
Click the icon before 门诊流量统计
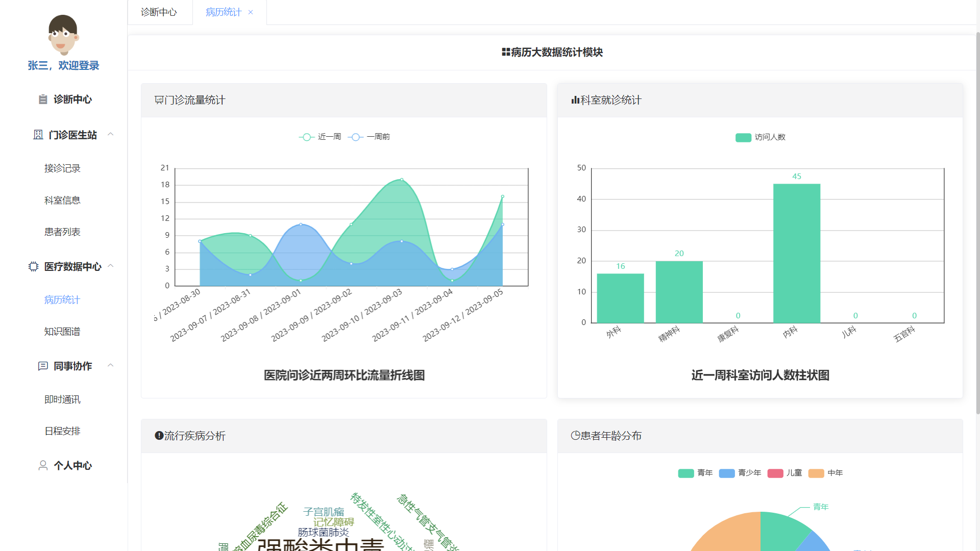click(x=159, y=100)
